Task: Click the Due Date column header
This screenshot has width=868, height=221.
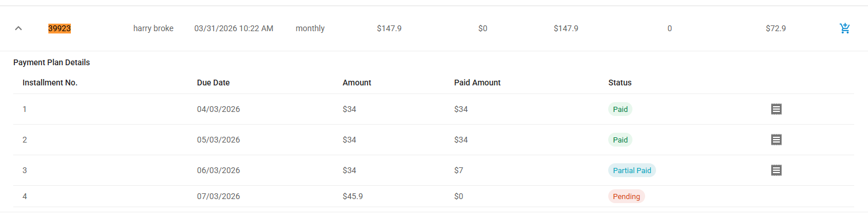Action: pos(213,83)
